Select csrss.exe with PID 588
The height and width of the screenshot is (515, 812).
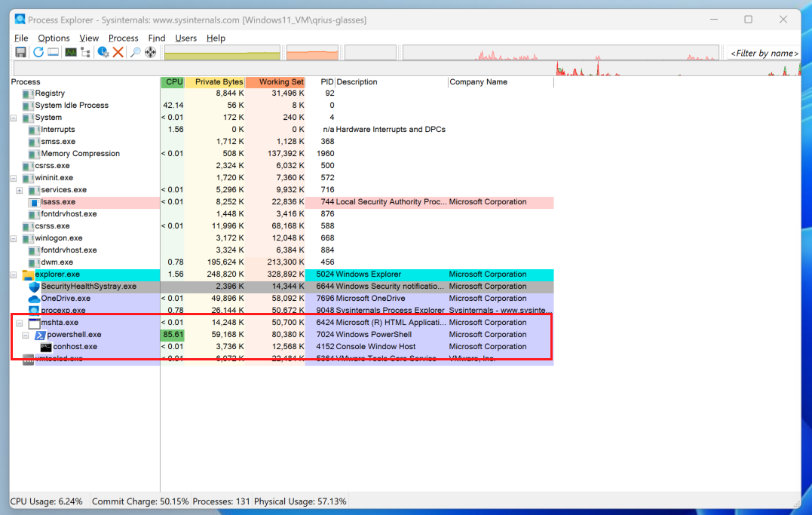click(x=282, y=226)
